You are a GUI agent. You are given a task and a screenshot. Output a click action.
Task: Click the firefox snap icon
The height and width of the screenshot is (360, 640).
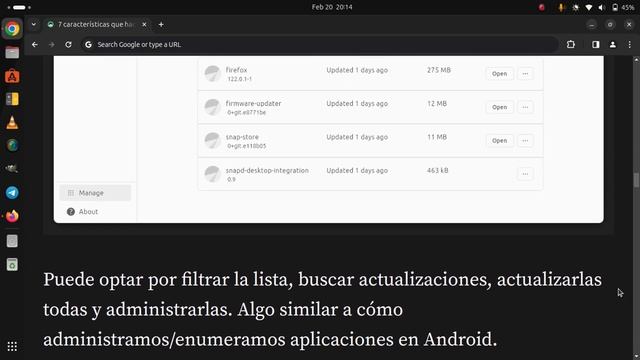point(213,74)
